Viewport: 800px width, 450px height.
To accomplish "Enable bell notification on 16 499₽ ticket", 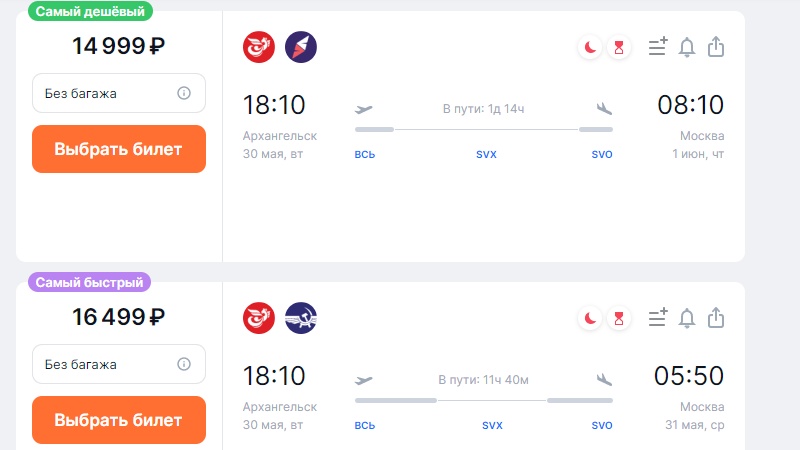I will [687, 318].
